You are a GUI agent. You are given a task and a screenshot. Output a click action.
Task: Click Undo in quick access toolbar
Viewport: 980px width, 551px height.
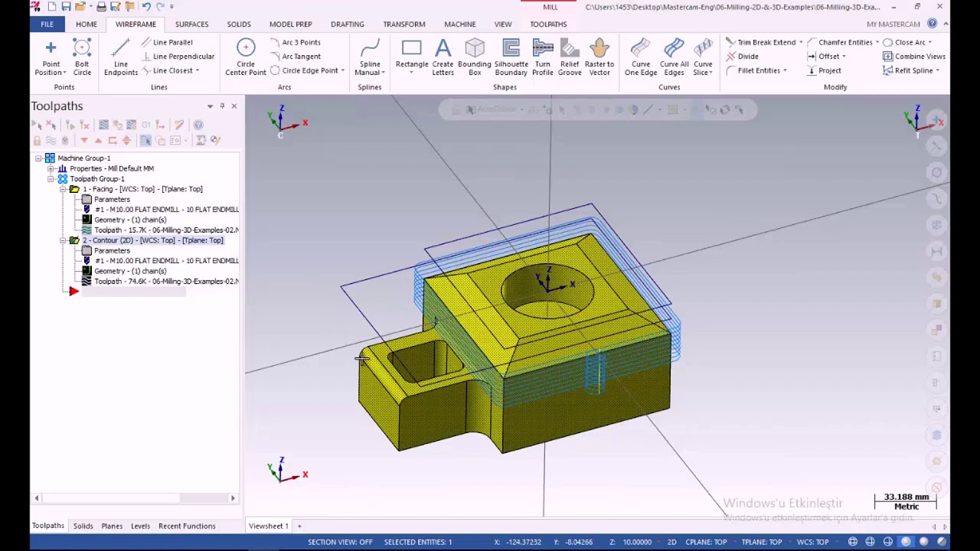(x=146, y=7)
